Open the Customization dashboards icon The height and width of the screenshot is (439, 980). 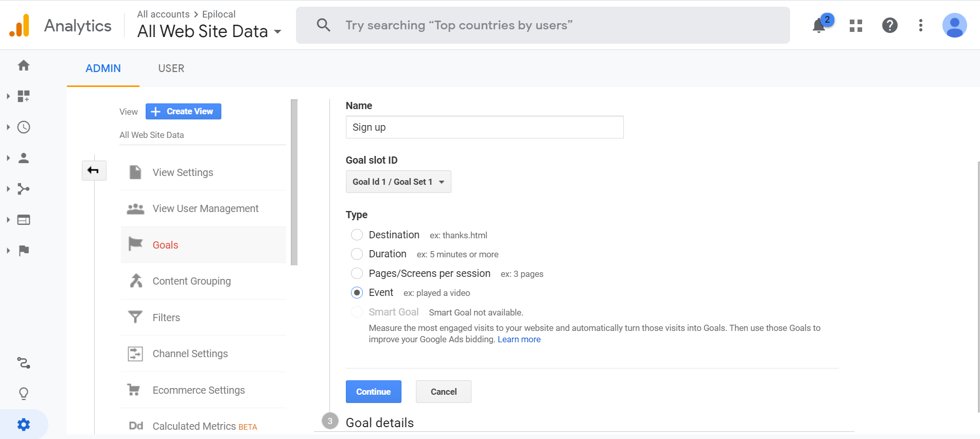click(x=24, y=96)
